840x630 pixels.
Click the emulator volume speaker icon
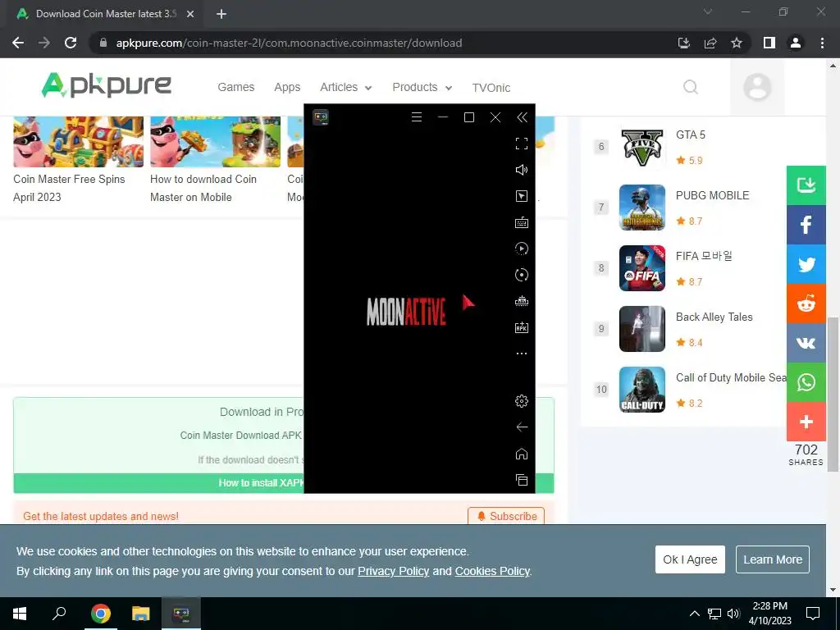(x=521, y=170)
